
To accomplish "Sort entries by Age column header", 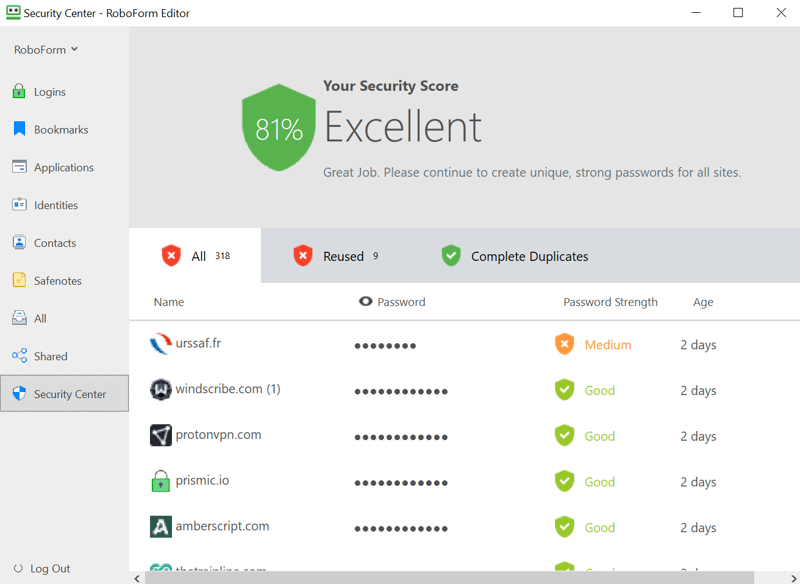I will [703, 302].
